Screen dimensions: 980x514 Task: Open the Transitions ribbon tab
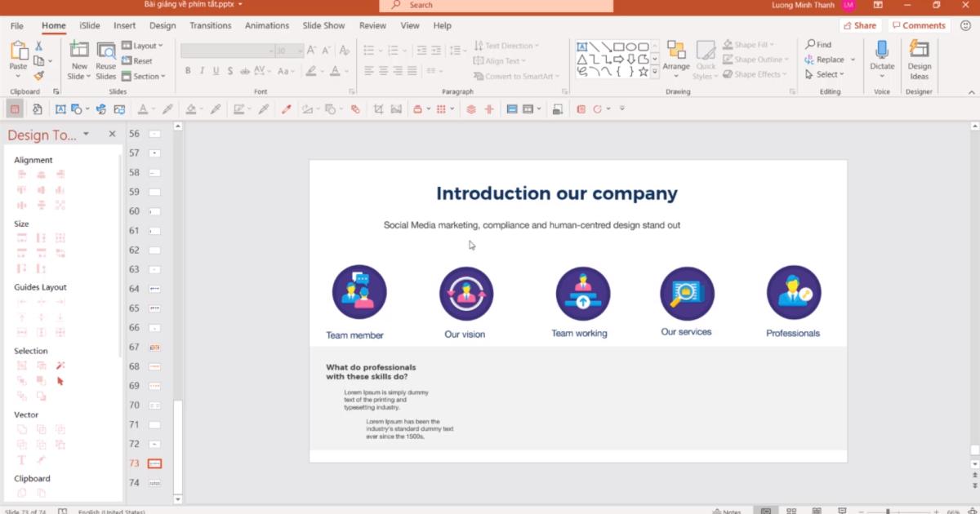pos(210,25)
